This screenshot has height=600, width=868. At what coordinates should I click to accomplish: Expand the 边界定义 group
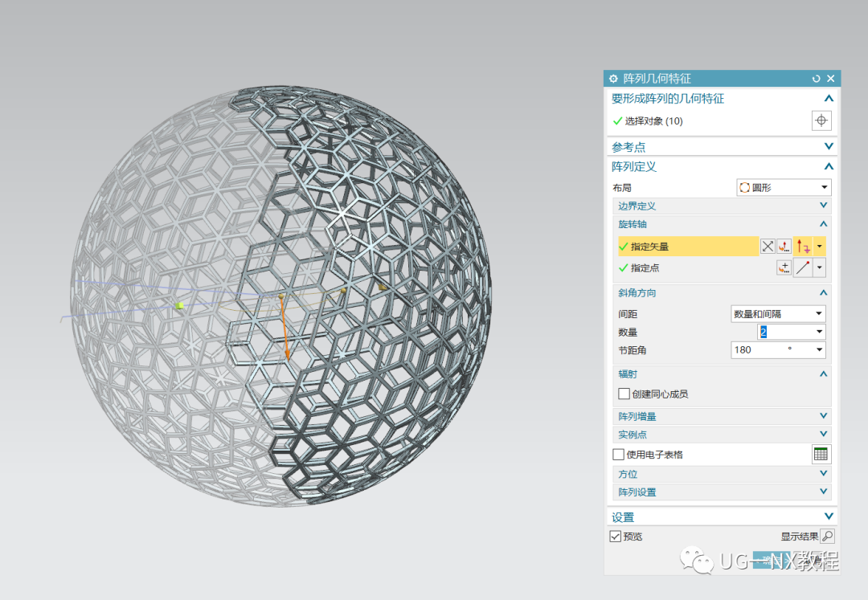[x=823, y=205]
